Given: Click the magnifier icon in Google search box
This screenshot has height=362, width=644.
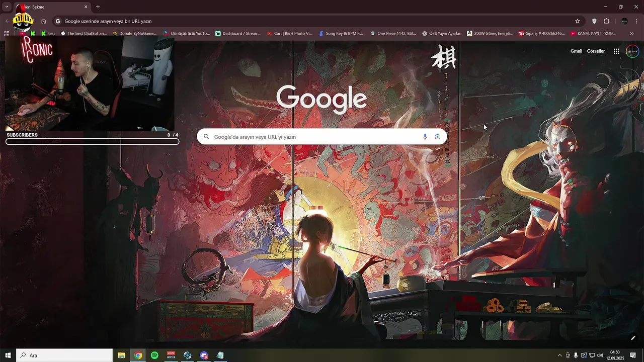Looking at the screenshot, I should (x=206, y=137).
